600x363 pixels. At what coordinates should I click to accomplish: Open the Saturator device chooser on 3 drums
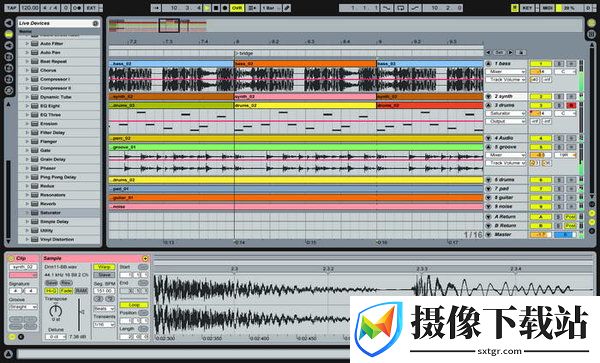coord(506,114)
